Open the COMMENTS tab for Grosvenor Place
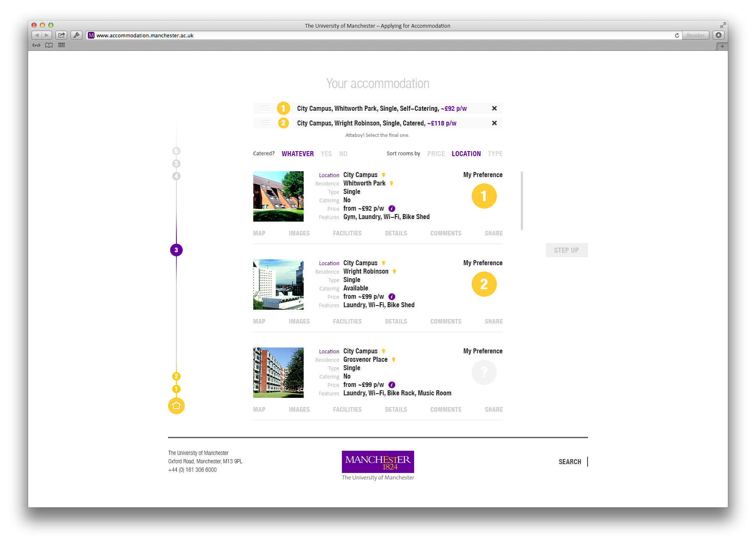Image resolution: width=756 pixels, height=546 pixels. (446, 410)
